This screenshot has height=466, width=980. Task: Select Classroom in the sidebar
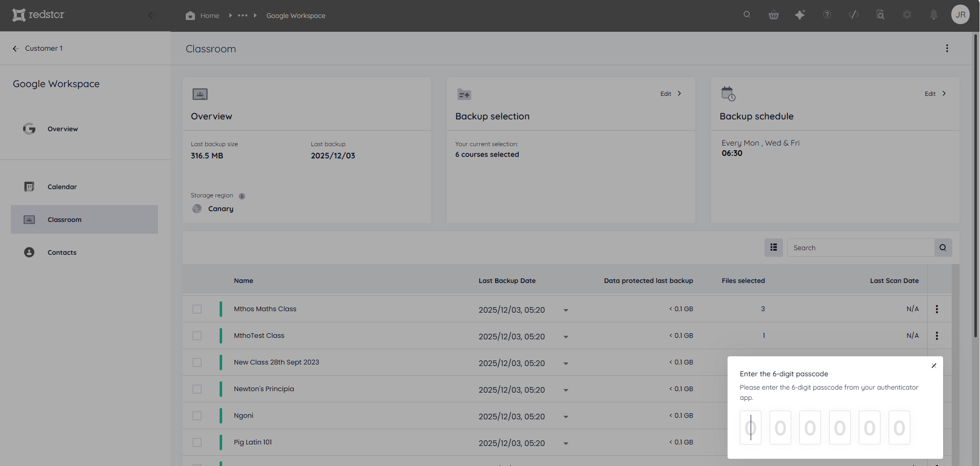click(84, 219)
